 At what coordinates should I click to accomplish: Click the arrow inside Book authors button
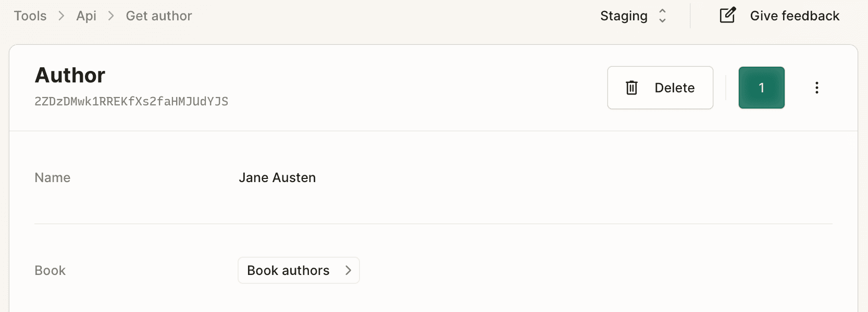click(348, 270)
